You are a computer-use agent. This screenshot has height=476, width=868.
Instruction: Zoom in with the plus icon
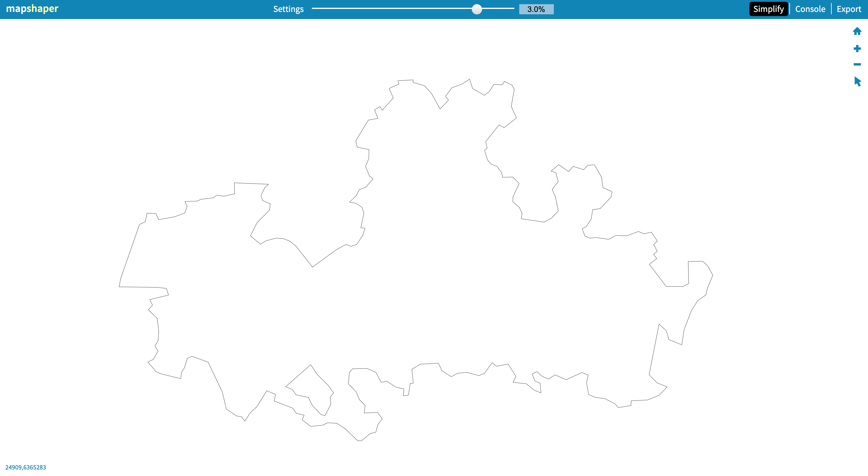857,49
